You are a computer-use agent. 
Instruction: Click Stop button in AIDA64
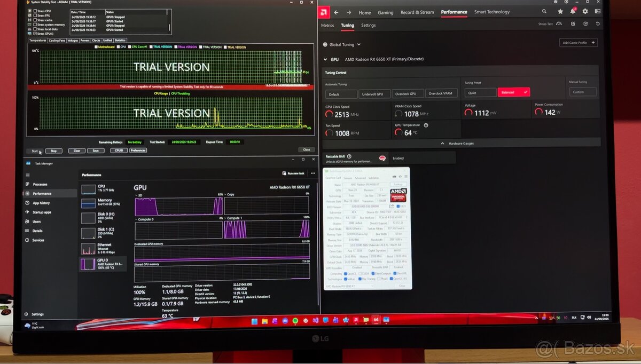click(x=53, y=151)
